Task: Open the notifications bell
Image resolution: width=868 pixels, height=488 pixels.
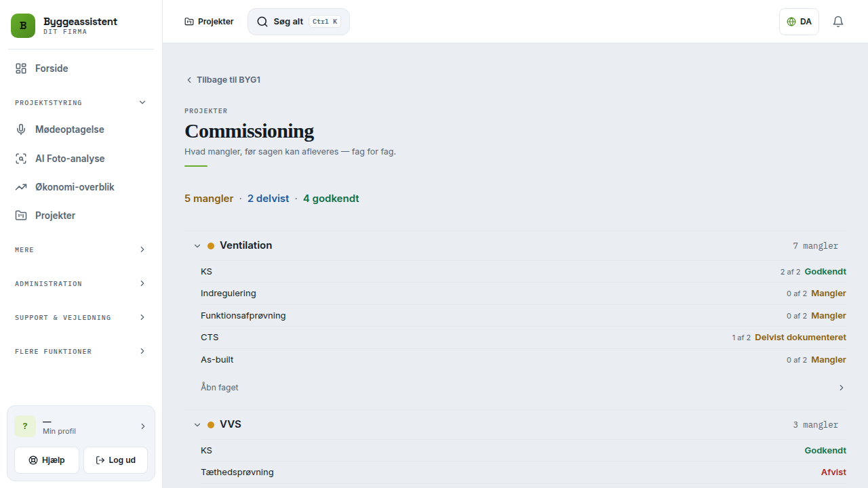Action: 838,22
